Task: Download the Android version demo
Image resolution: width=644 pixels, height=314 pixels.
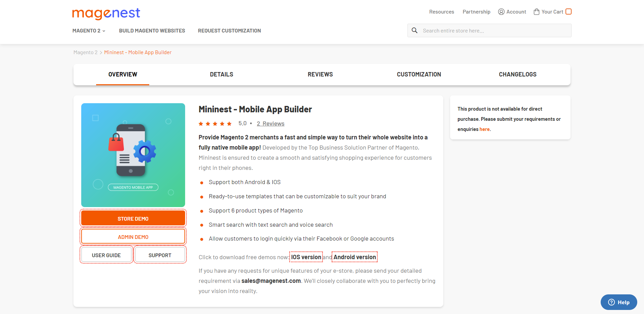Action: (x=355, y=257)
